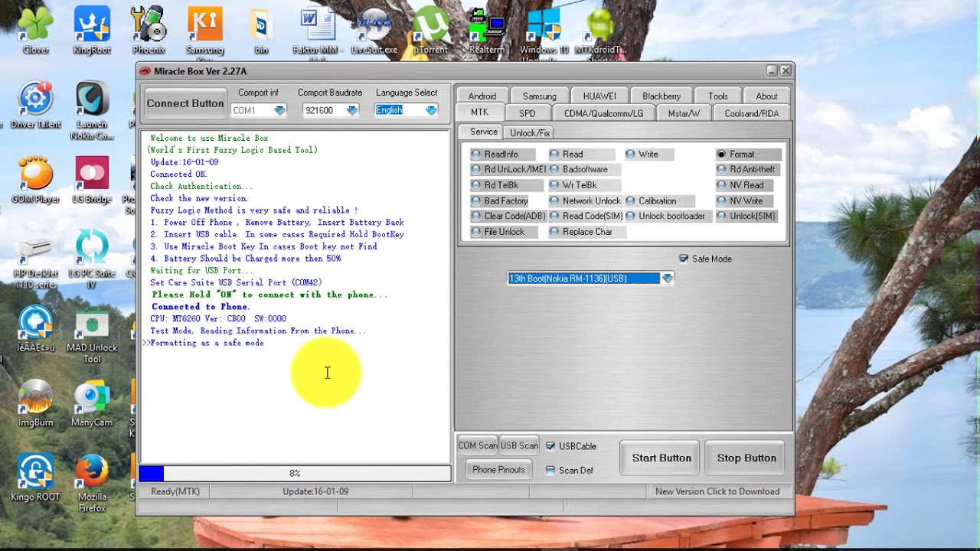This screenshot has height=551, width=980.
Task: Switch to the Android tab
Action: pos(482,96)
